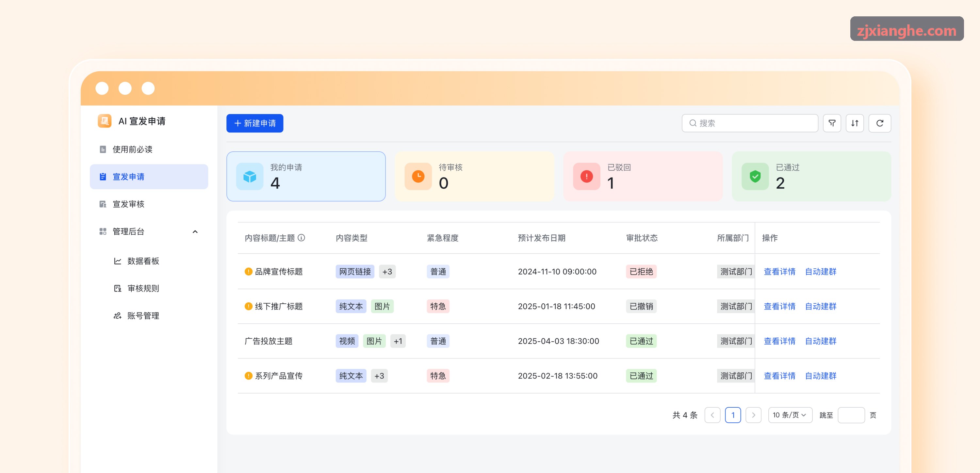The width and height of the screenshot is (980, 473).
Task: Click the blue cube icon in 我的申请 card
Action: pos(250,176)
